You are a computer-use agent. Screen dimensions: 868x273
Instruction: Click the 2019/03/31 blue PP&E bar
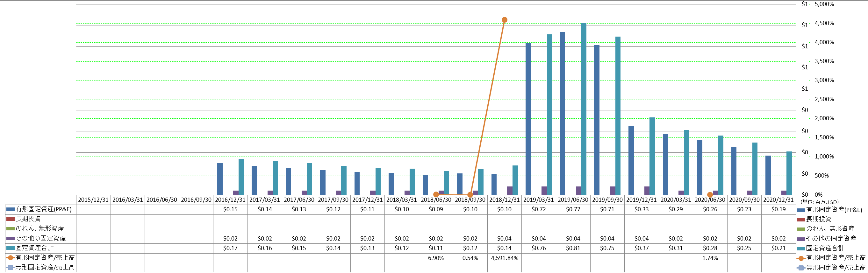(528, 119)
